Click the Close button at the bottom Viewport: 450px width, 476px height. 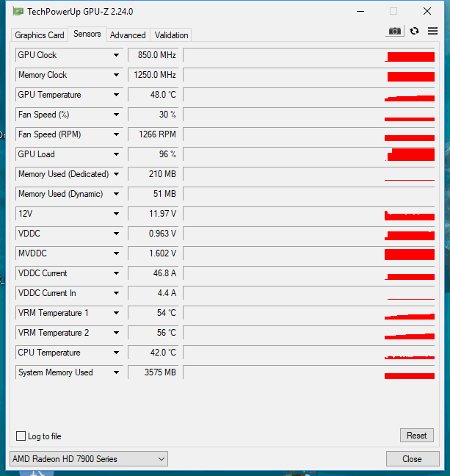click(x=413, y=459)
